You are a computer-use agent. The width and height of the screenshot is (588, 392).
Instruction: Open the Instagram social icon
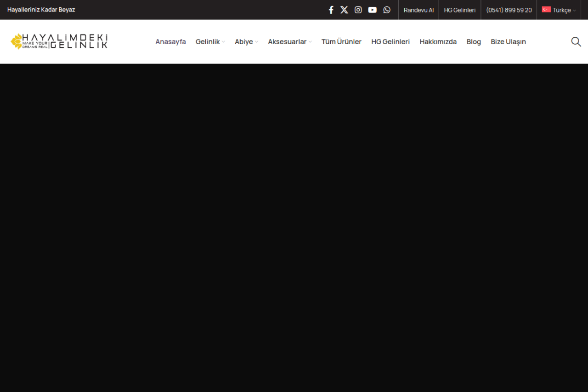[x=358, y=10]
